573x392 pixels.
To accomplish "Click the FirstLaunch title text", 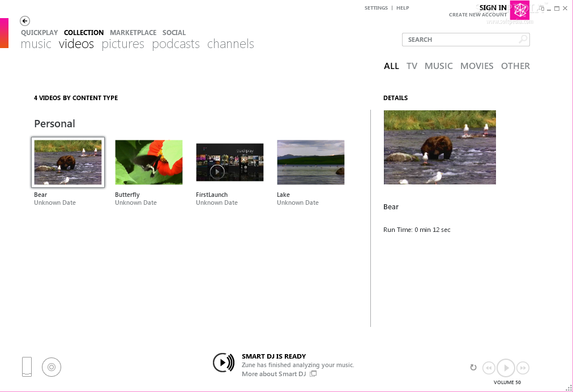I will (212, 195).
